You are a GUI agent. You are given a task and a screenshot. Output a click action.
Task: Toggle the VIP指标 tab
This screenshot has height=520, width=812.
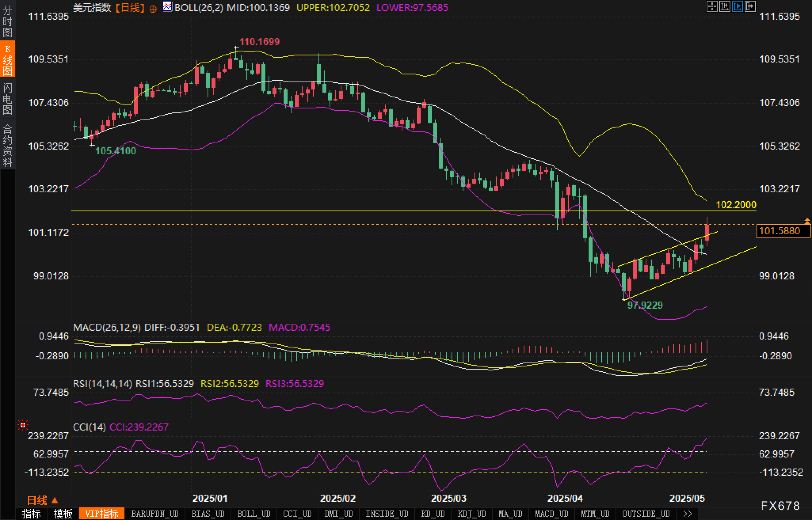102,514
